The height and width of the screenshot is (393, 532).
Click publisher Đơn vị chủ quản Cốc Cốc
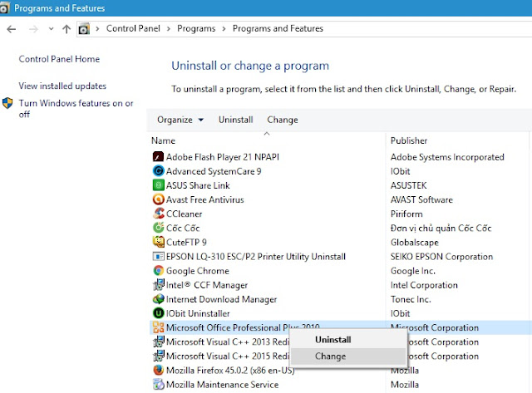point(441,228)
